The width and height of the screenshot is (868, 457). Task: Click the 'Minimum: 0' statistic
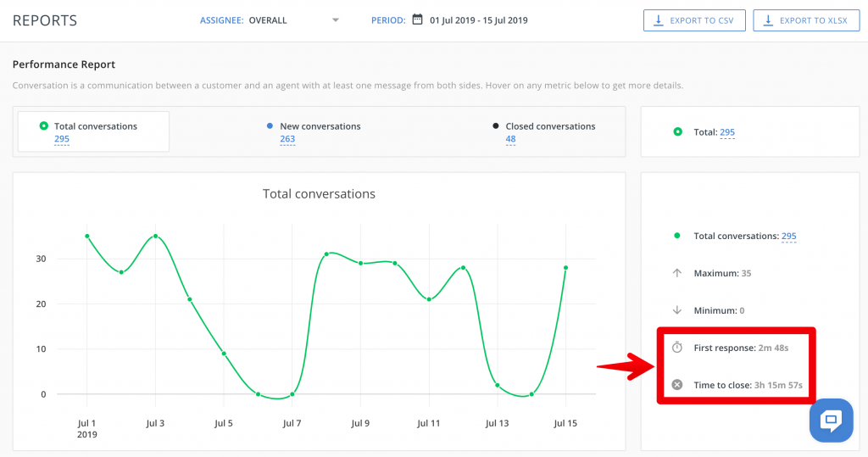pyautogui.click(x=719, y=310)
